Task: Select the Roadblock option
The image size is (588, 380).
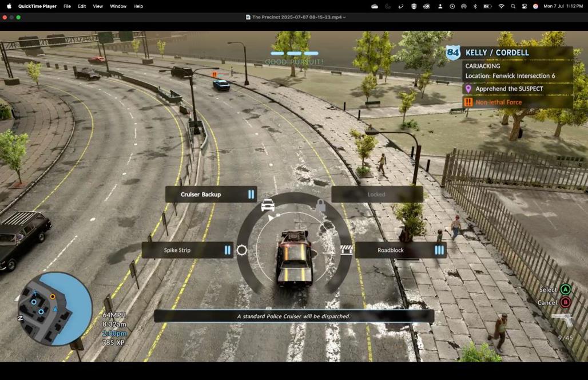Action: 401,250
